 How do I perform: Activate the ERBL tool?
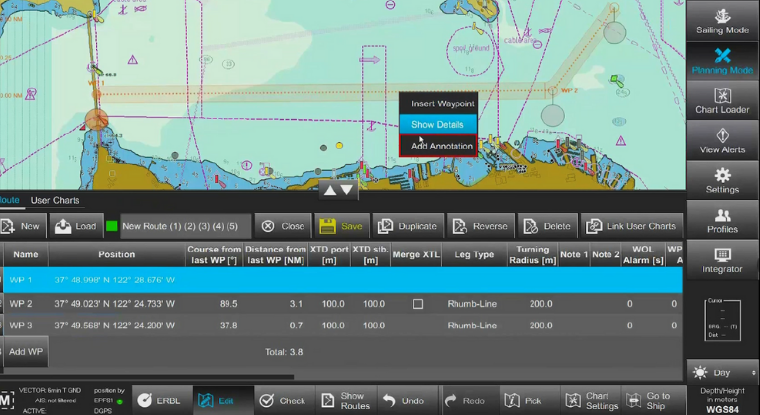[x=162, y=400]
